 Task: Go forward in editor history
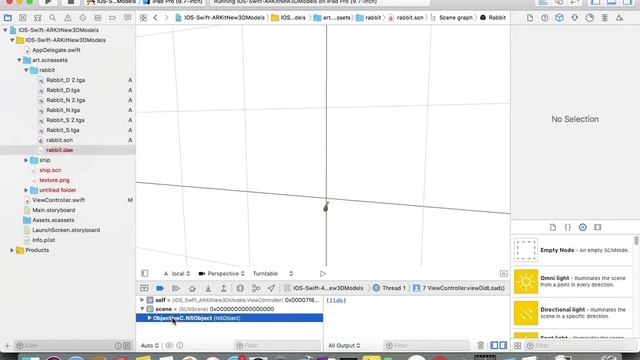pyautogui.click(x=166, y=18)
